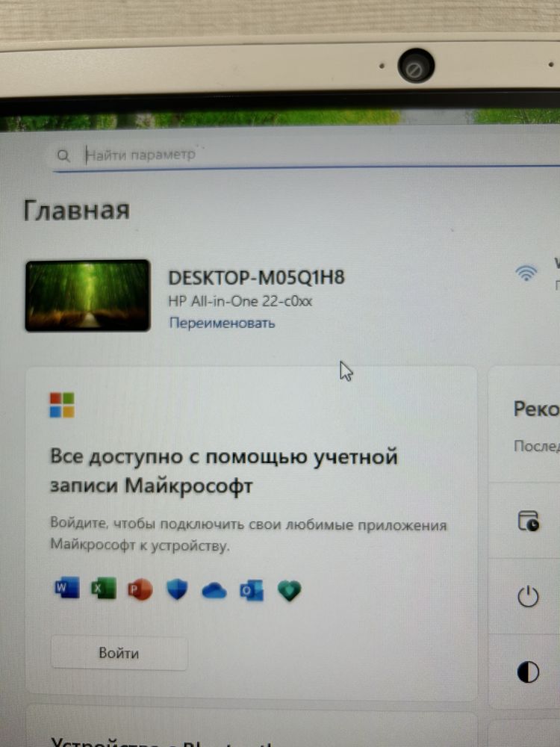This screenshot has height=747, width=560.
Task: Click the Outlook app icon
Action: 252,591
